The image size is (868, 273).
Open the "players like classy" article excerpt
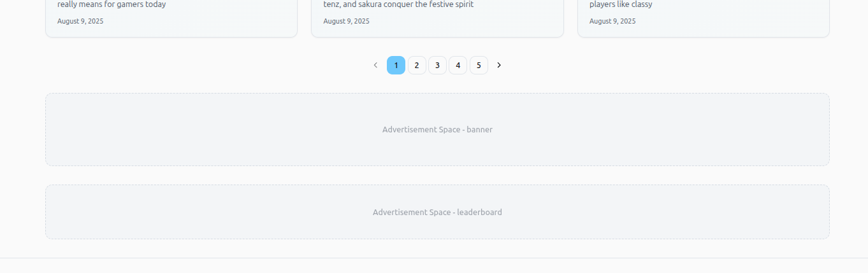coord(621,4)
